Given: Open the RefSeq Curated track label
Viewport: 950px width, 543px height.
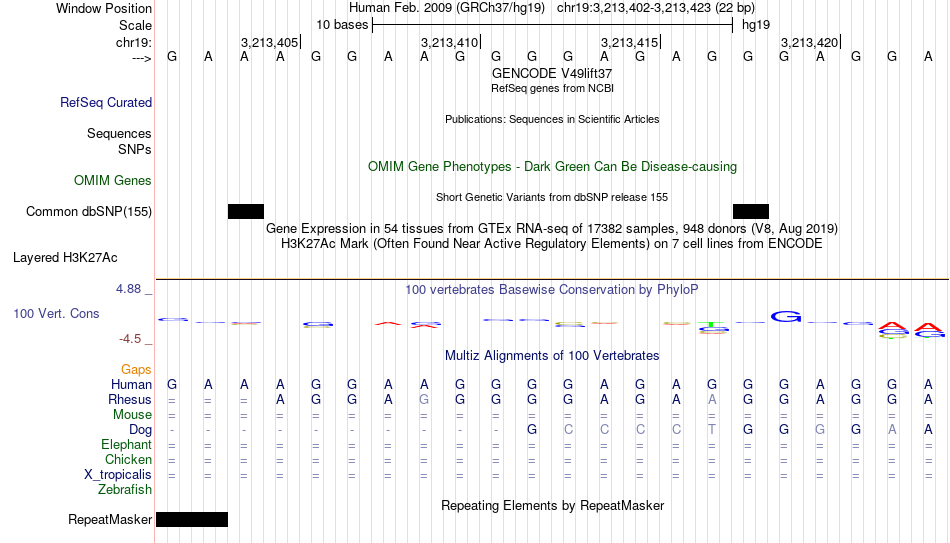Looking at the screenshot, I should 105,102.
